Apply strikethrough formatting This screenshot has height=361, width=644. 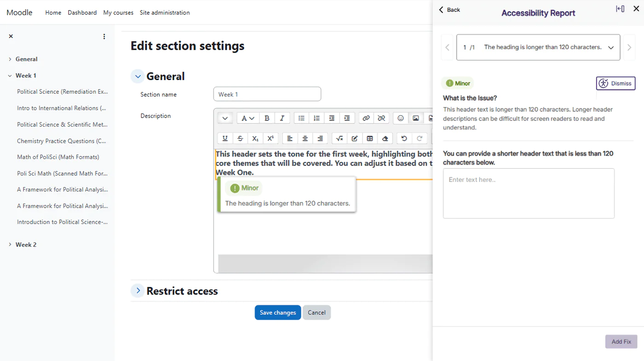pyautogui.click(x=240, y=138)
